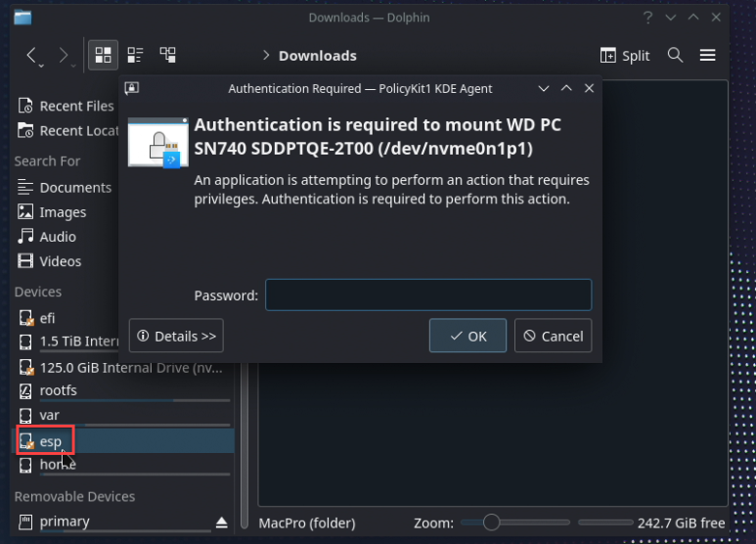Click the Dolphin folder icon in title bar
Screen dimensions: 756x544
click(x=22, y=18)
